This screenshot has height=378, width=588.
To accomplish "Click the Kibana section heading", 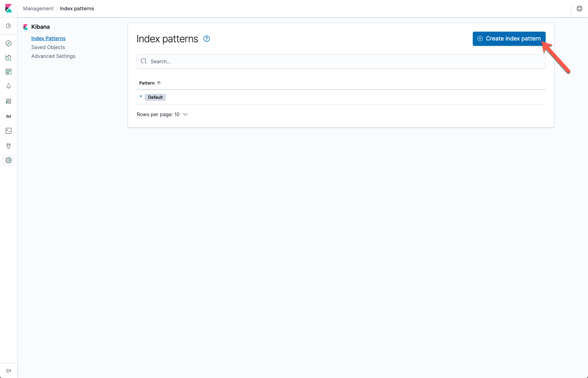I will click(41, 27).
